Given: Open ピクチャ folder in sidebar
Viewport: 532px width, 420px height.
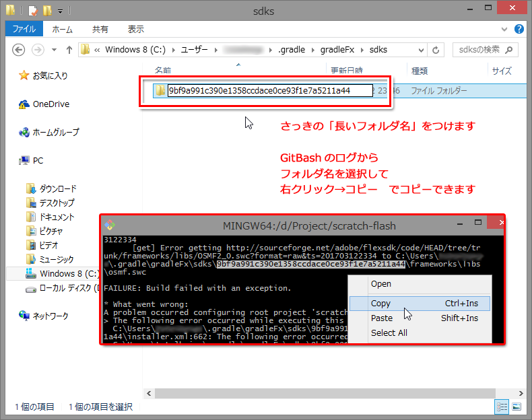Looking at the screenshot, I should (51, 231).
